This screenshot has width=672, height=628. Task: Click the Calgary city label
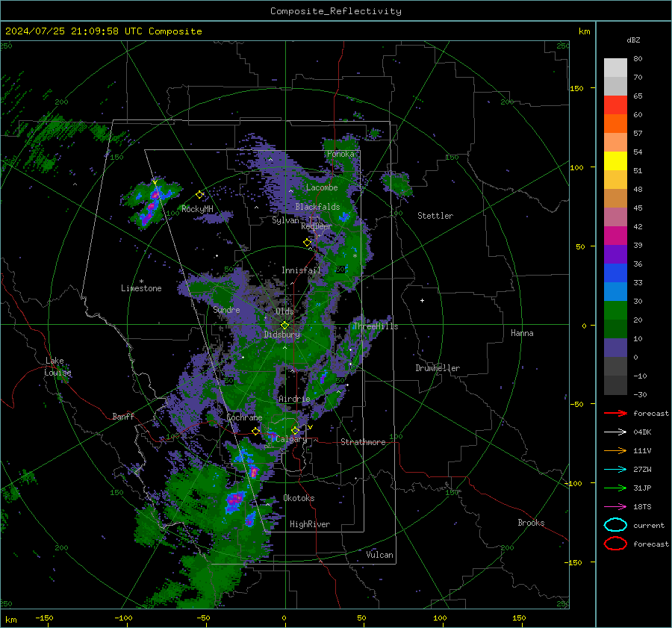tap(291, 439)
